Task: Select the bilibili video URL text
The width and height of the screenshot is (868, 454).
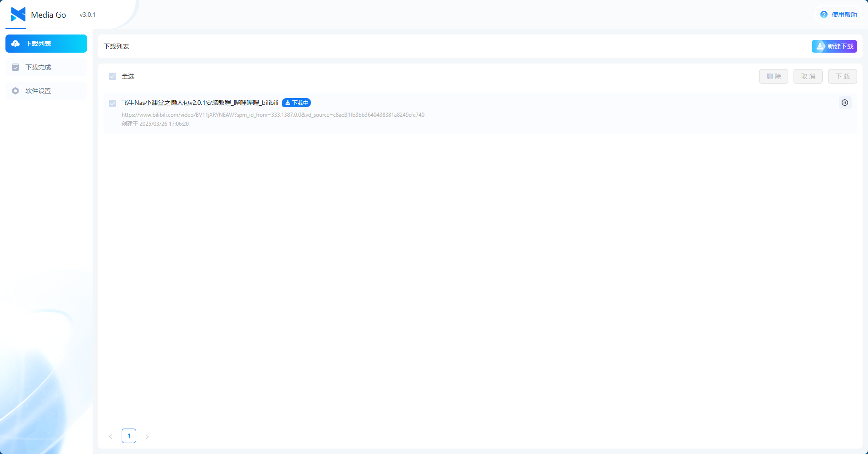Action: pos(273,115)
